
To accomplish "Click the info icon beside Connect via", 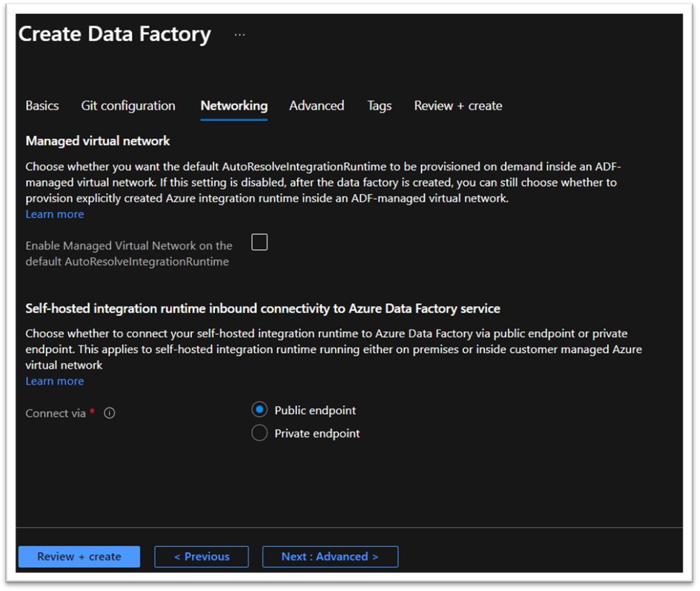I will click(x=110, y=413).
